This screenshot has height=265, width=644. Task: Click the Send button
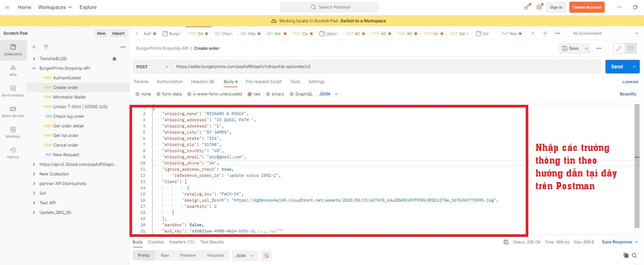(x=617, y=67)
